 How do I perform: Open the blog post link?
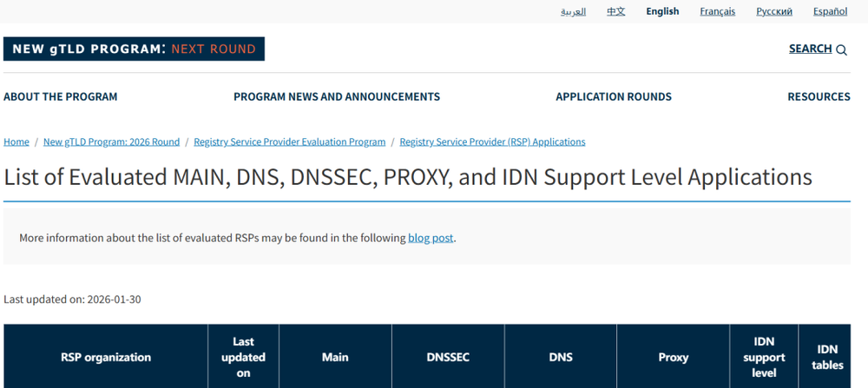pos(431,238)
